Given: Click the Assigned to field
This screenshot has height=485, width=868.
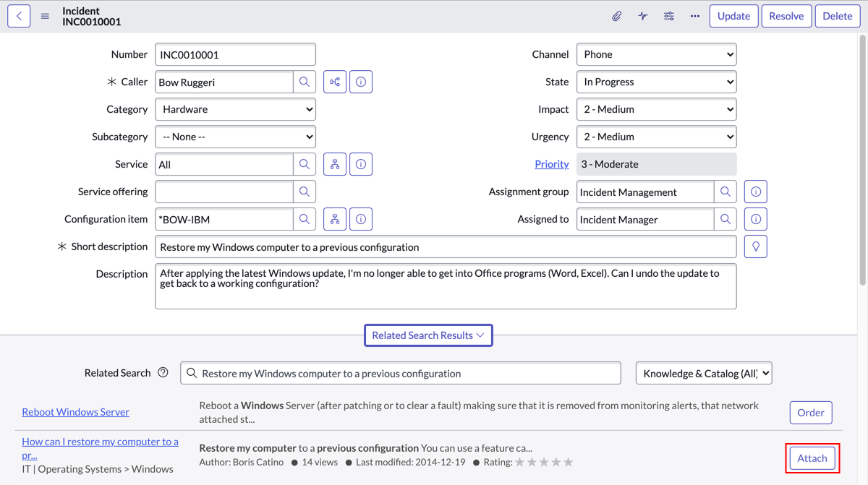Looking at the screenshot, I should [x=645, y=219].
